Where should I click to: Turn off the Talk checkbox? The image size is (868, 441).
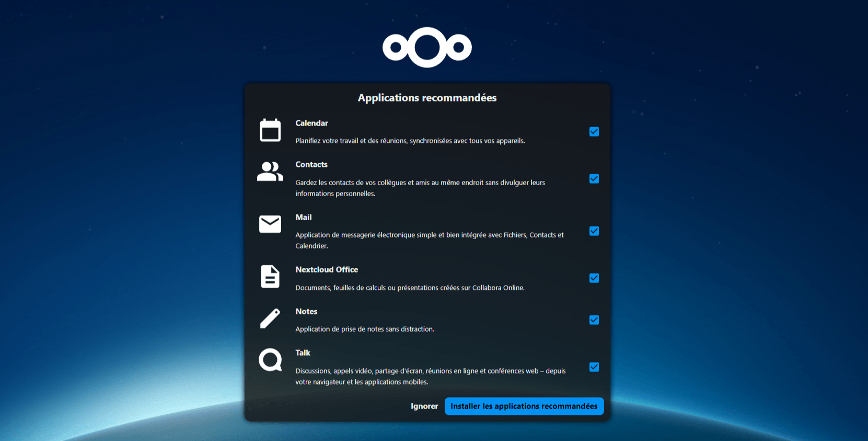(x=594, y=367)
